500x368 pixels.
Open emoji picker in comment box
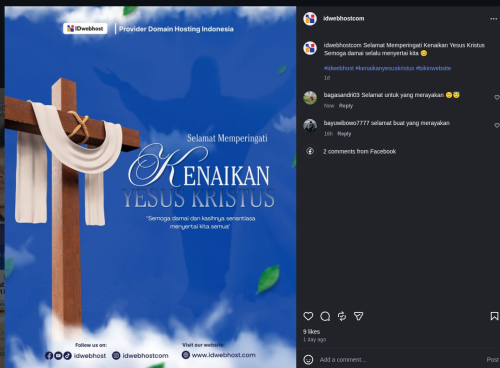click(x=308, y=360)
